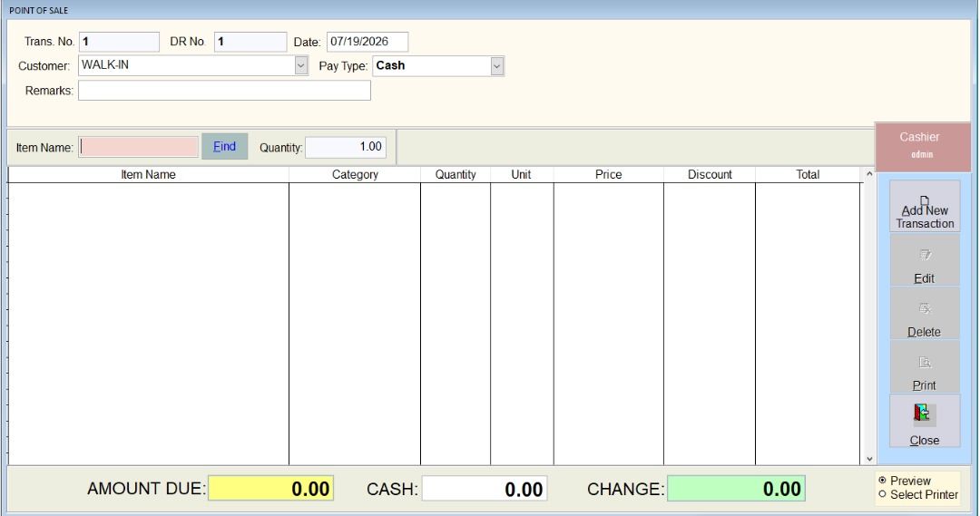Click the Total column header

click(x=808, y=174)
